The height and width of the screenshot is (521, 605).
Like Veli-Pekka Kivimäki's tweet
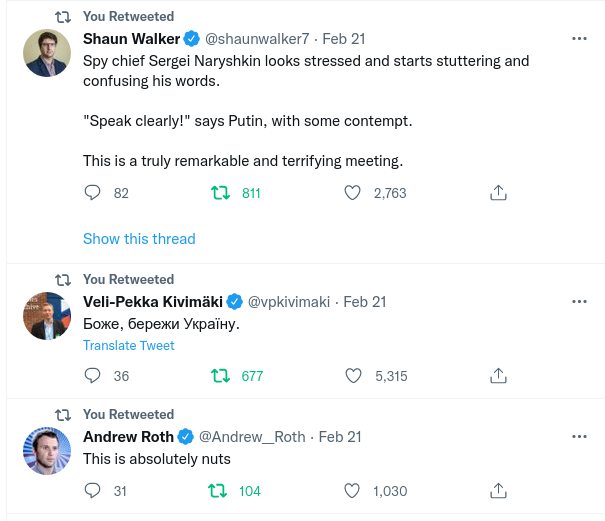351,376
